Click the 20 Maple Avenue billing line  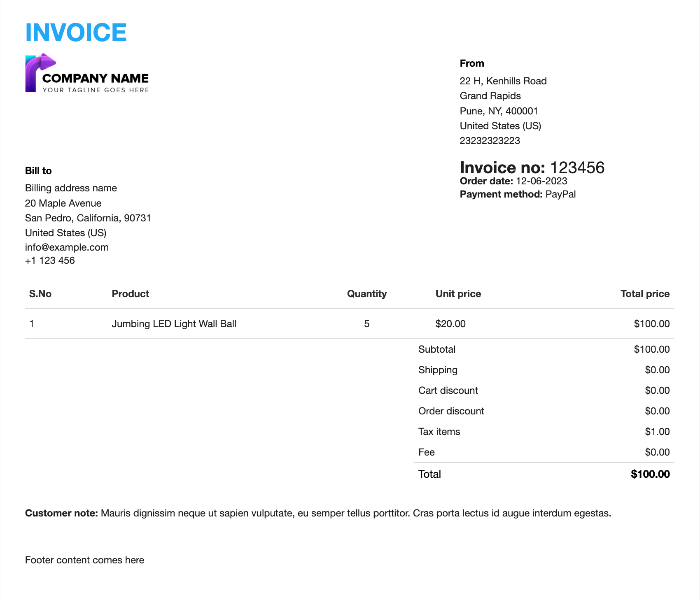(x=63, y=203)
